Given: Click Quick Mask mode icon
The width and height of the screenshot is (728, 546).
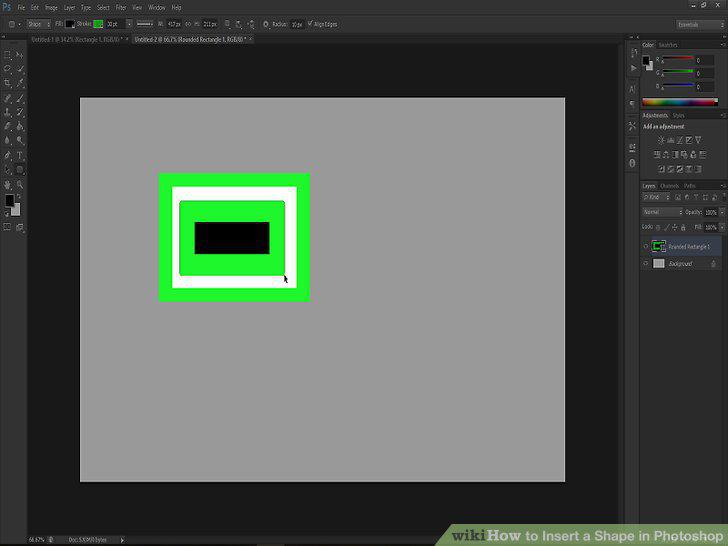Looking at the screenshot, I should [x=7, y=227].
